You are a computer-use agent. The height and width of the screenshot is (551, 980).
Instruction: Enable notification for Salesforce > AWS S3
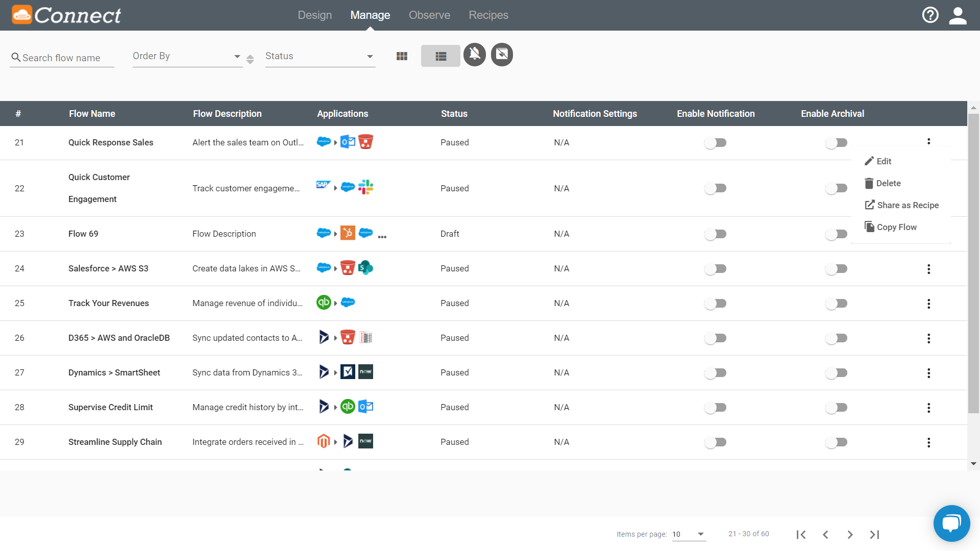715,269
